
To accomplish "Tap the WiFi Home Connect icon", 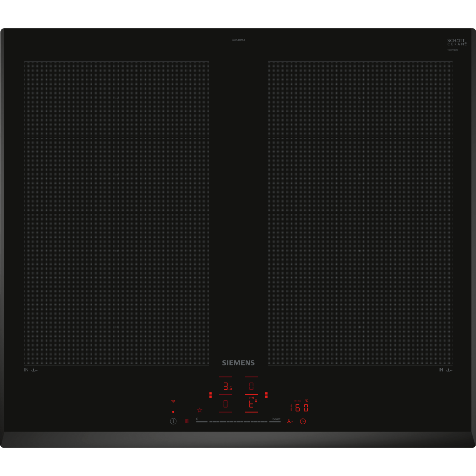I will pyautogui.click(x=173, y=401).
